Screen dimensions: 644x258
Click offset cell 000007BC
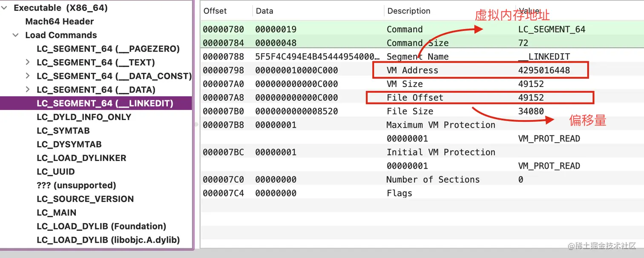[223, 152]
